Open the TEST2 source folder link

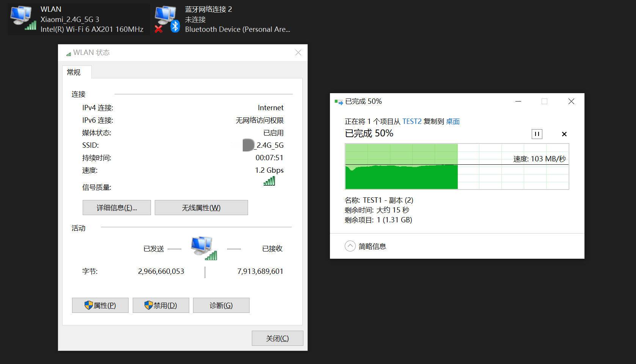click(412, 121)
